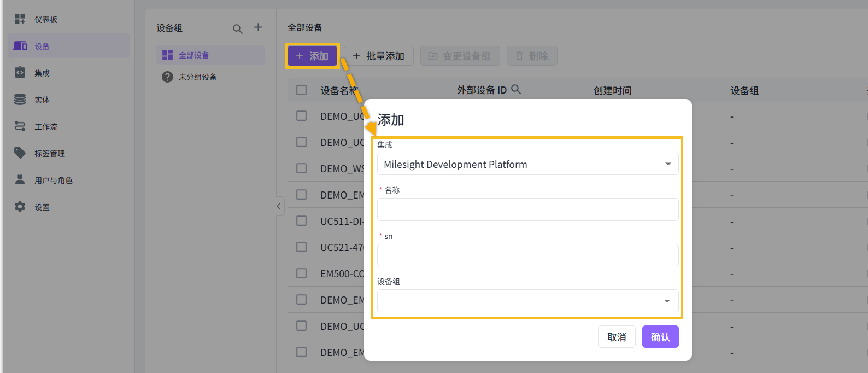This screenshot has height=373, width=868.
Task: Click the device group search icon
Action: [x=237, y=28]
